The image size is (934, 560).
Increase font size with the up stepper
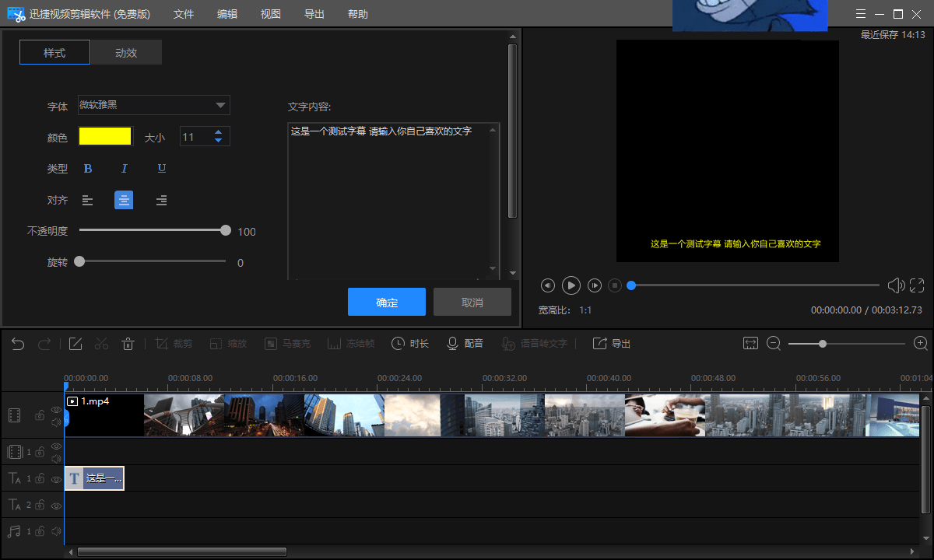click(x=220, y=131)
